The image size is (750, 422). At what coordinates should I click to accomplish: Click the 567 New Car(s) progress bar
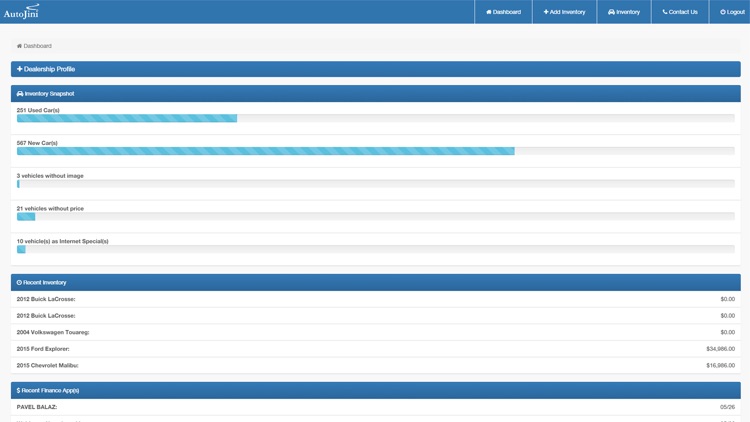coord(375,151)
